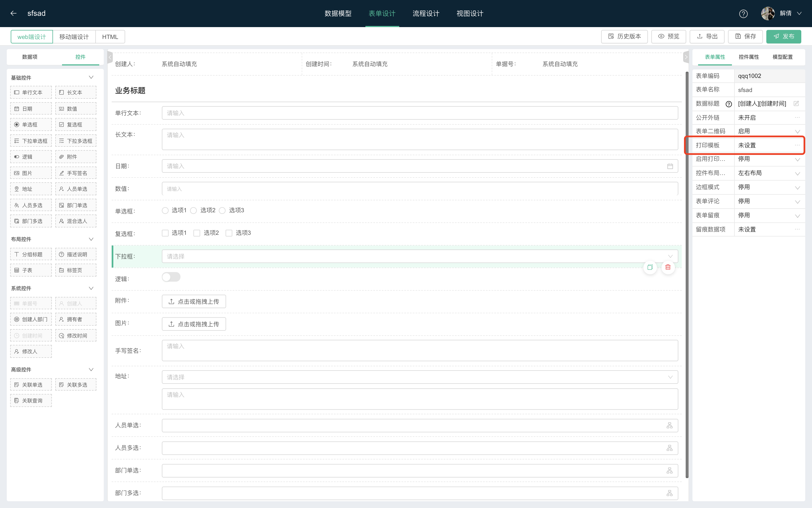Click the user avatar picture
This screenshot has width=812, height=508.
[768, 14]
